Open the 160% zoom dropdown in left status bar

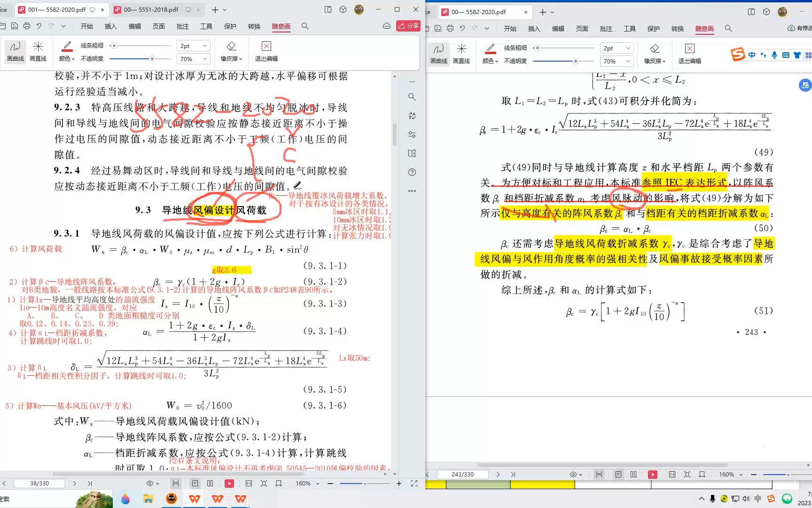tap(307, 483)
